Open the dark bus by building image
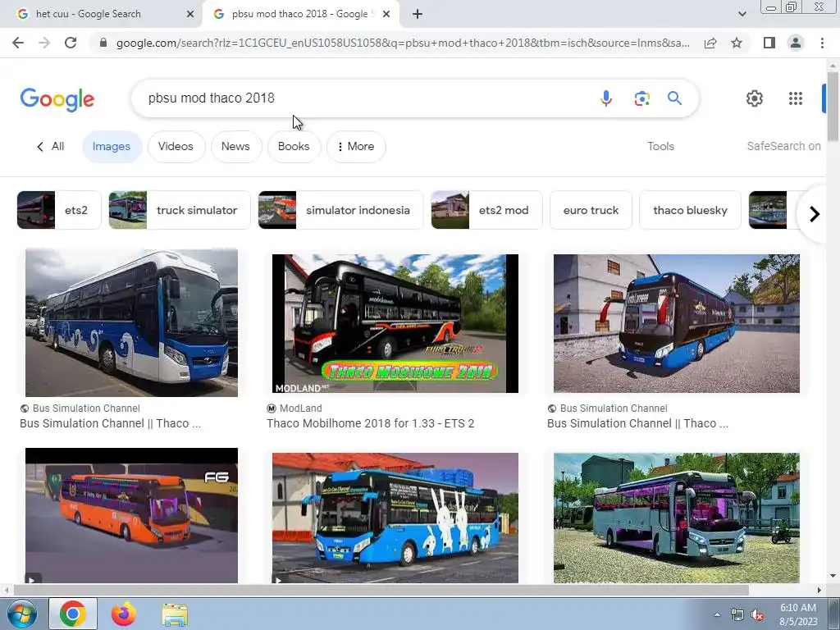This screenshot has height=630, width=840. click(x=676, y=323)
